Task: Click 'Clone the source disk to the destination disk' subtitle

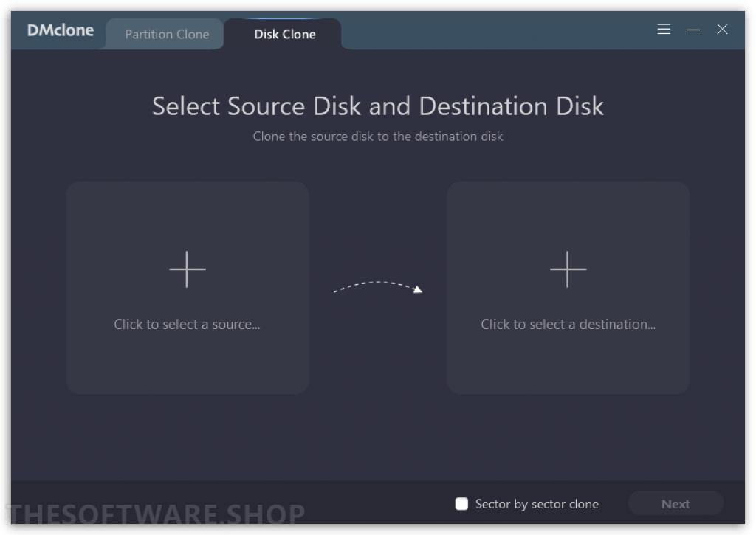Action: click(378, 137)
